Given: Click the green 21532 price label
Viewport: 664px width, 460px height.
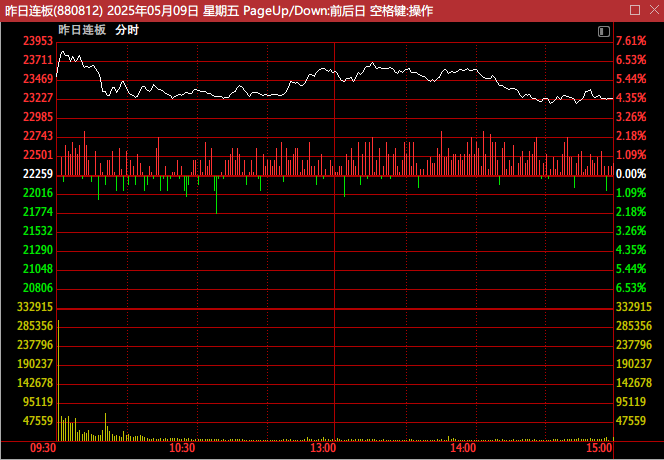Looking at the screenshot, I should [38, 231].
